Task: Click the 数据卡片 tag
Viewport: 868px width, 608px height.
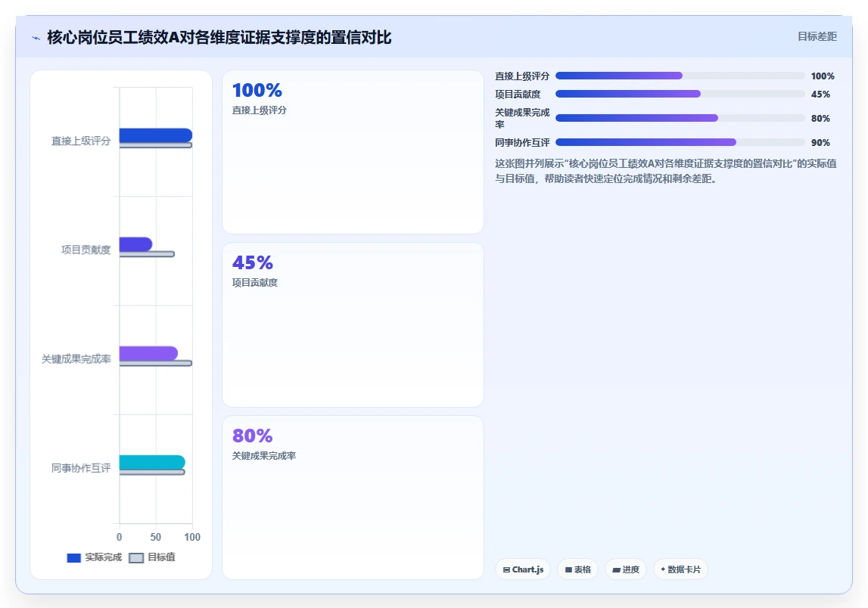Action: [x=680, y=569]
